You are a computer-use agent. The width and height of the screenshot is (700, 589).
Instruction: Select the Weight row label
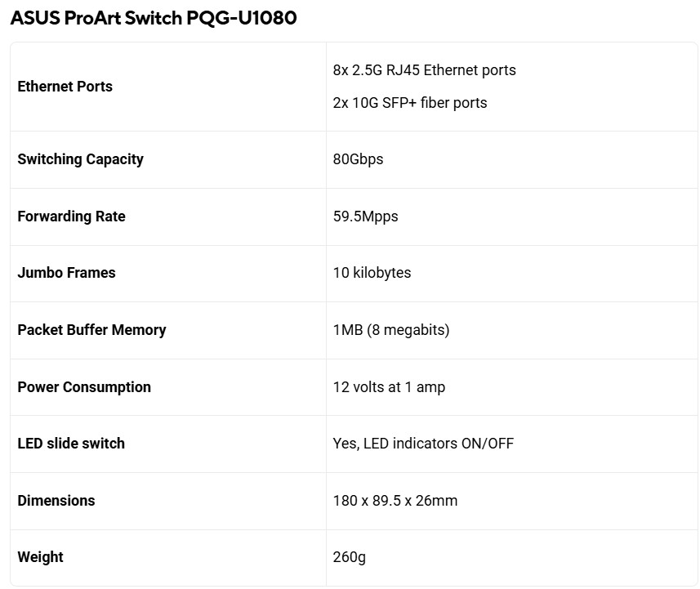[x=40, y=557]
